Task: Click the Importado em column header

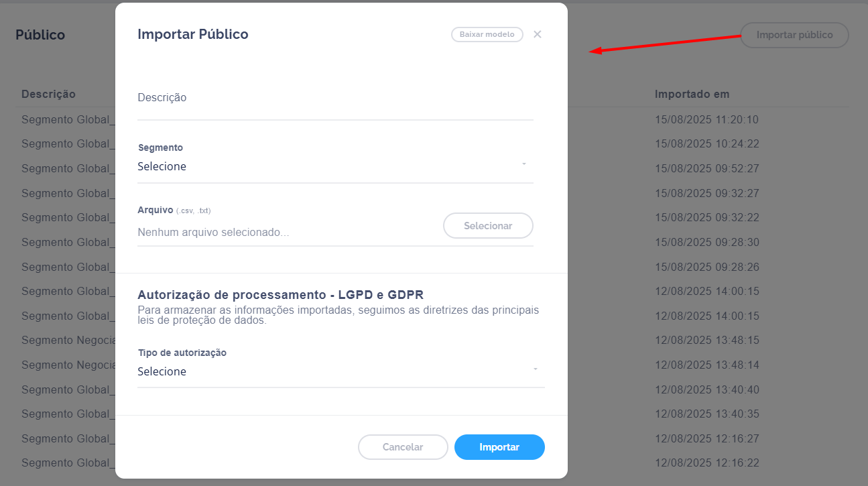Action: [x=692, y=95]
